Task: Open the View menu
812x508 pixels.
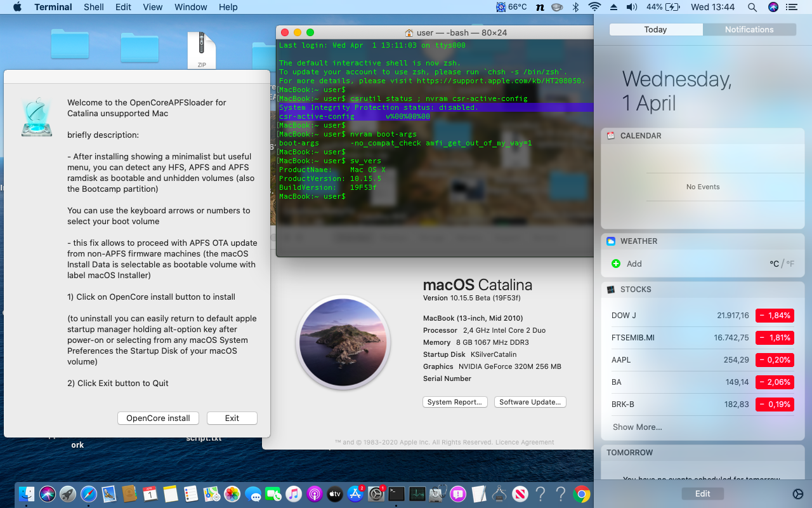Action: click(x=153, y=7)
